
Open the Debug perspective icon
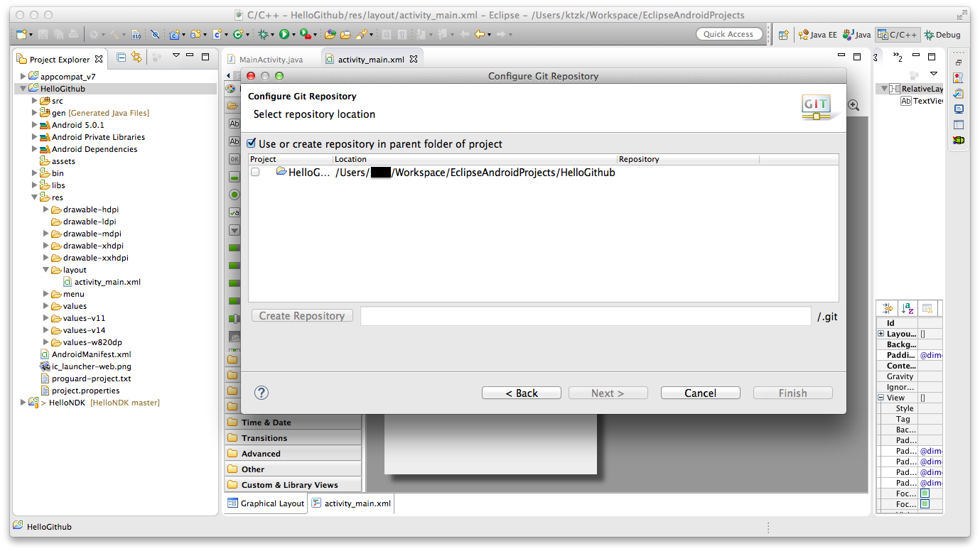[942, 33]
